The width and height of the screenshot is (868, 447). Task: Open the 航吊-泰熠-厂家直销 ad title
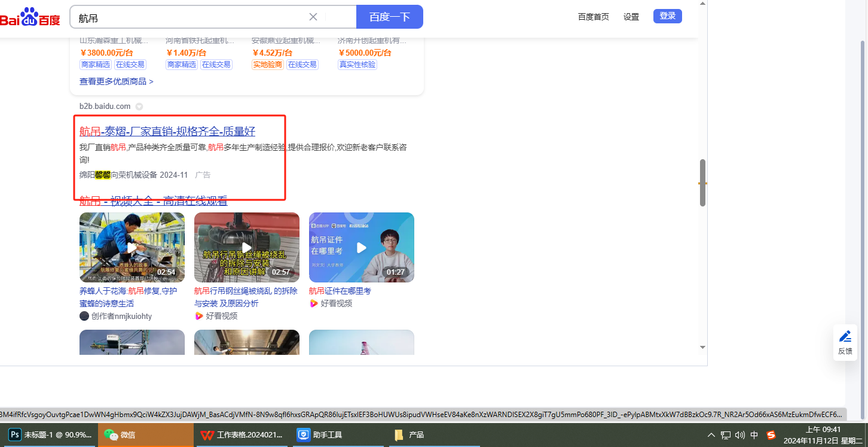pos(167,132)
